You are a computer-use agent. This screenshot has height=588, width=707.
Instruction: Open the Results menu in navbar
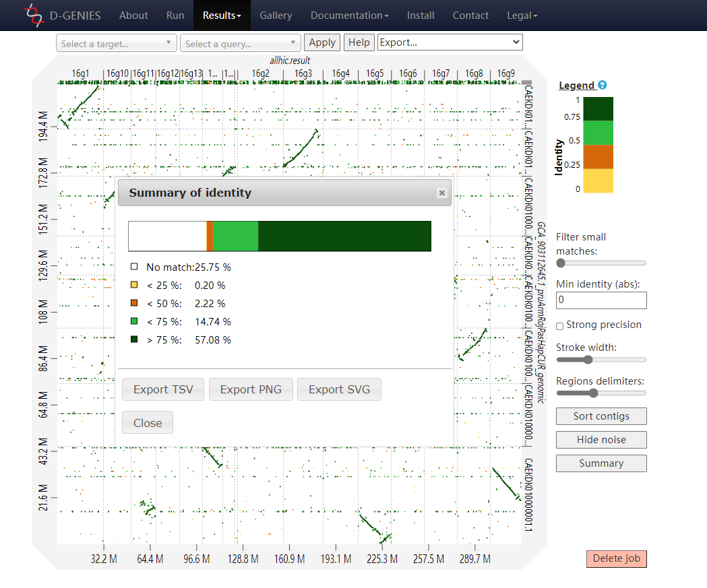coord(222,15)
